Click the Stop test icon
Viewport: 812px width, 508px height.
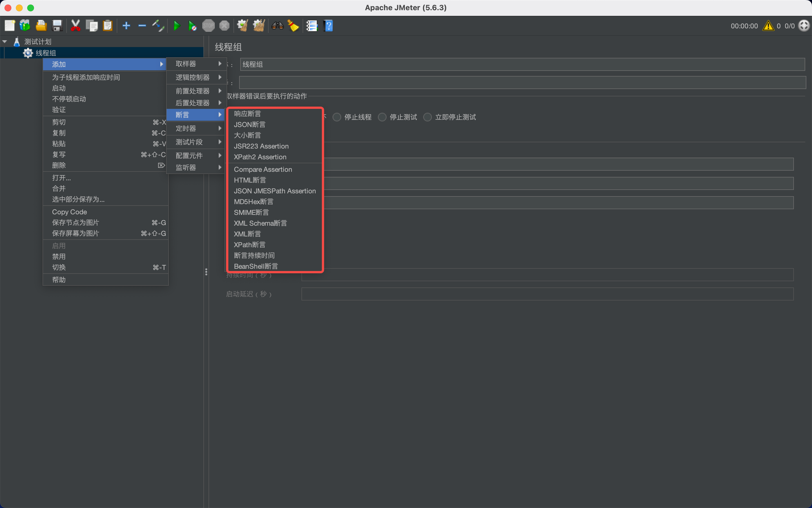pyautogui.click(x=208, y=26)
